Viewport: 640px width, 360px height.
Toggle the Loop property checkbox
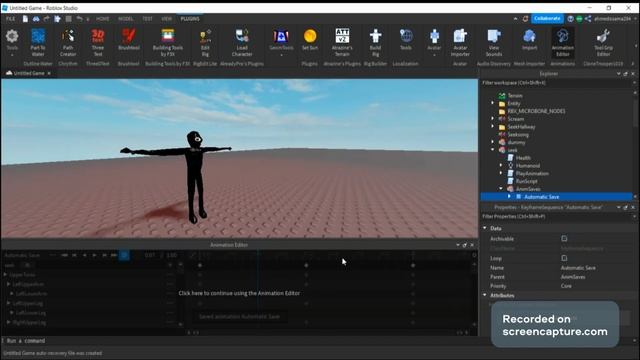564,258
